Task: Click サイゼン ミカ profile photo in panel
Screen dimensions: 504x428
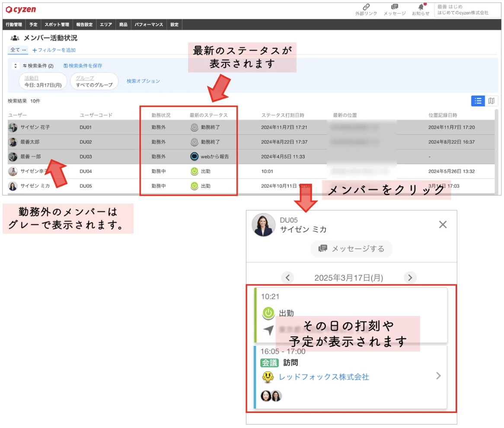Action: [263, 225]
